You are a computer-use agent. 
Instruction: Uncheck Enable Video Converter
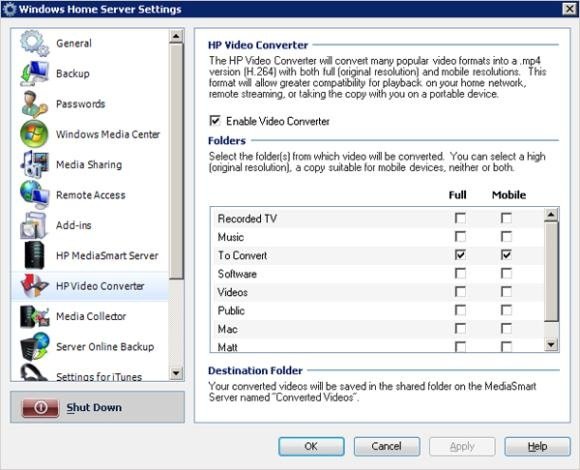pos(215,121)
